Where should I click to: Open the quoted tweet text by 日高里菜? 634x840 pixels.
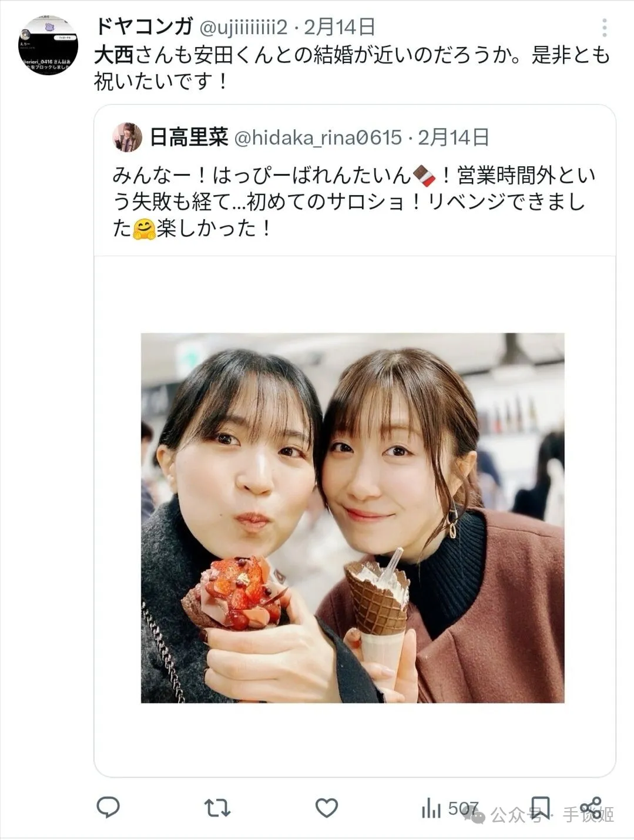(354, 201)
